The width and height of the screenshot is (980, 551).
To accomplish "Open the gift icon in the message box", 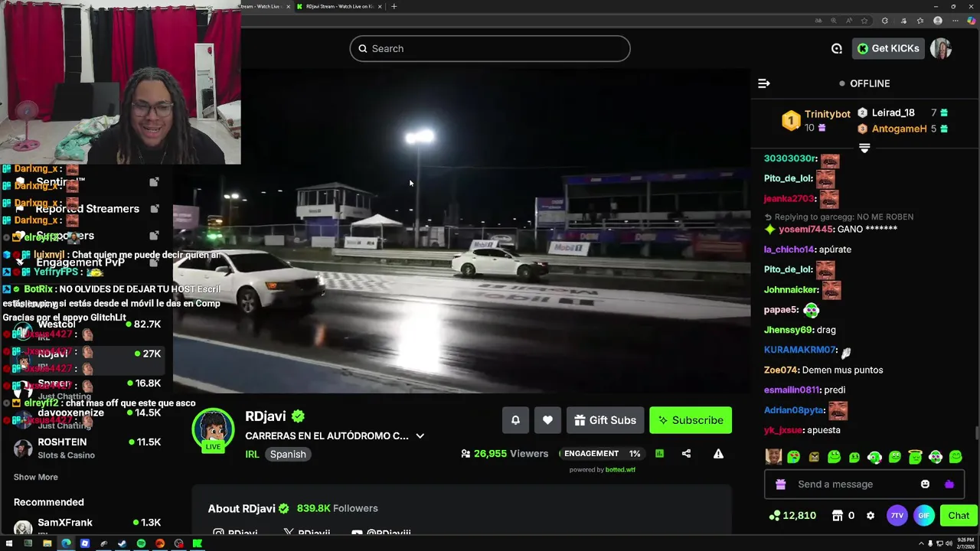I will coord(780,484).
